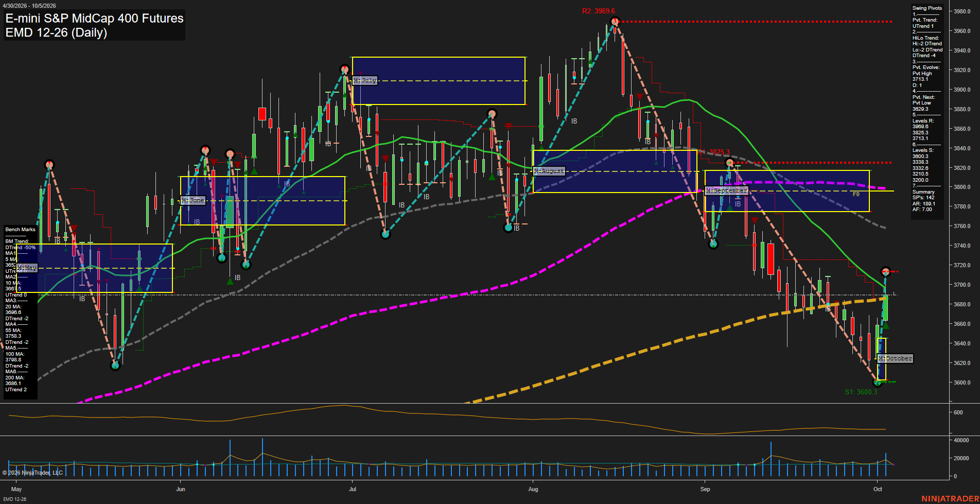Select the early July swing high pivot circle

345,69
